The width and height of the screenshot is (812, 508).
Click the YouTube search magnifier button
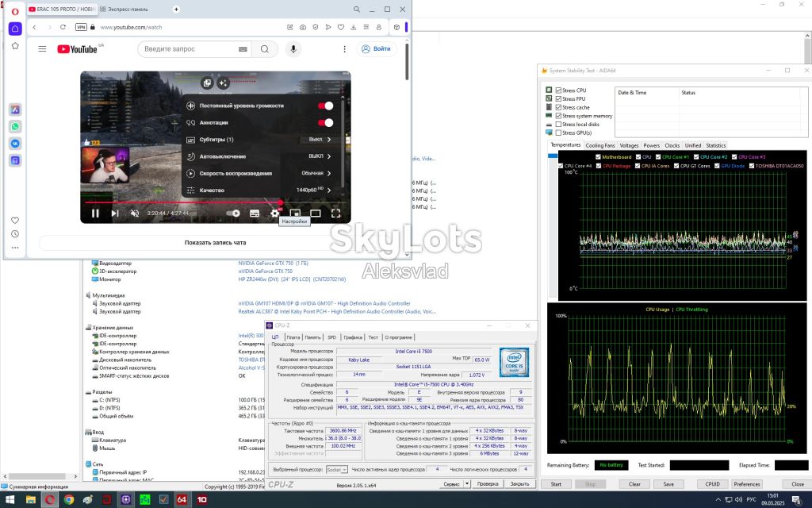265,48
